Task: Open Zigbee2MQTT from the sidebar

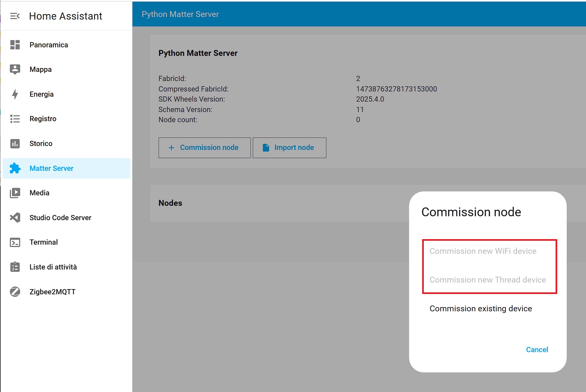Action: [x=66, y=292]
